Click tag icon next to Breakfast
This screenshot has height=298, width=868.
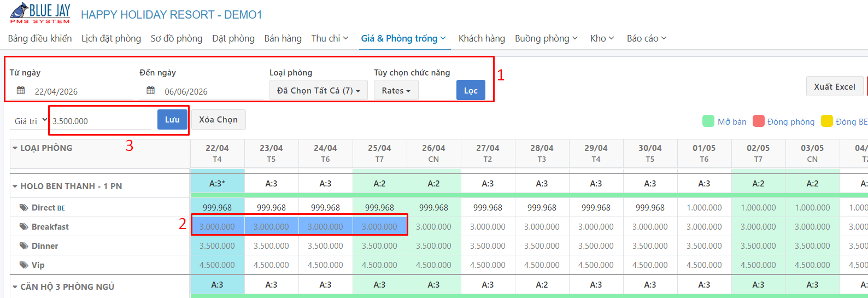pos(24,226)
